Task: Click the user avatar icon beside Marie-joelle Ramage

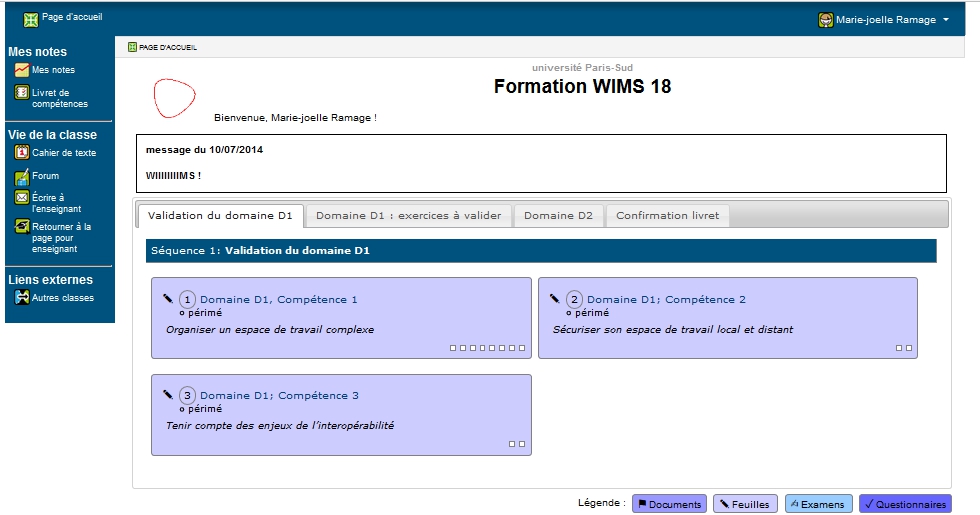Action: (825, 20)
